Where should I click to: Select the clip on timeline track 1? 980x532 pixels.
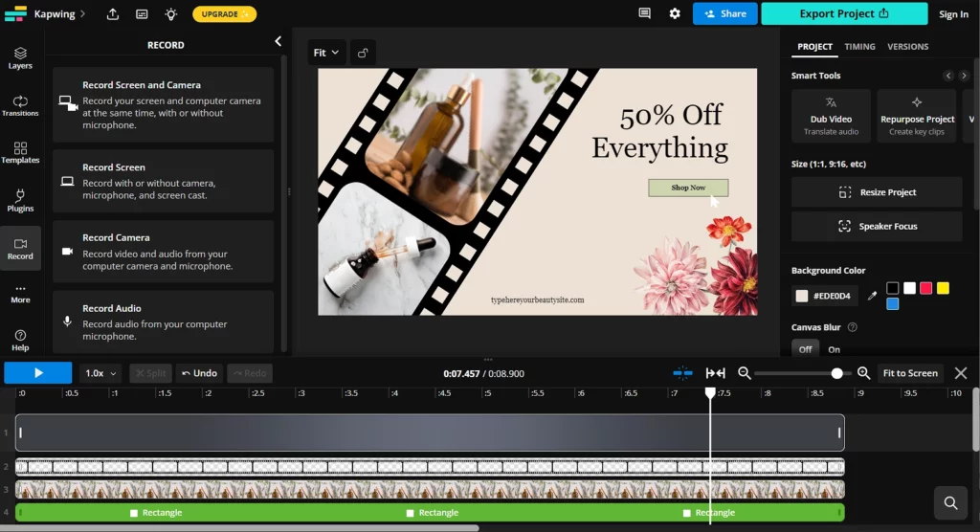pos(430,432)
